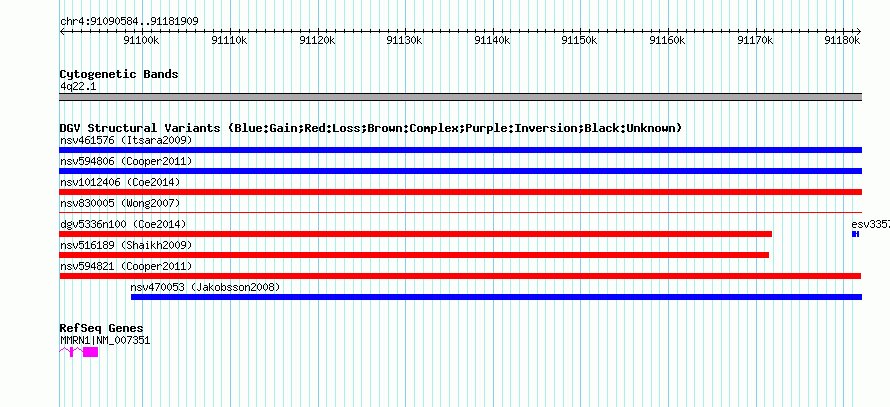Viewport: 890px width, 407px height.
Task: Click the 91160k ruler tick label
Action: pyautogui.click(x=668, y=40)
